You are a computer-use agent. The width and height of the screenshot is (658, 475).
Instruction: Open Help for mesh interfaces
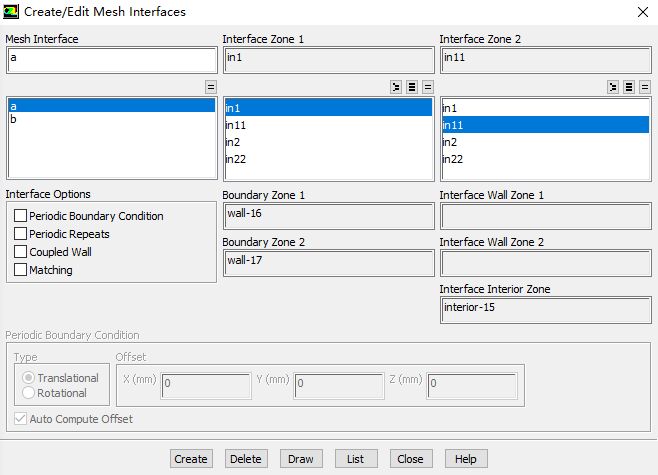tap(465, 459)
